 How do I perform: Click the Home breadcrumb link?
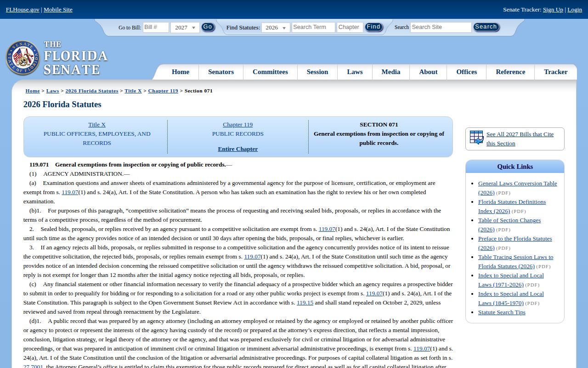tap(33, 91)
